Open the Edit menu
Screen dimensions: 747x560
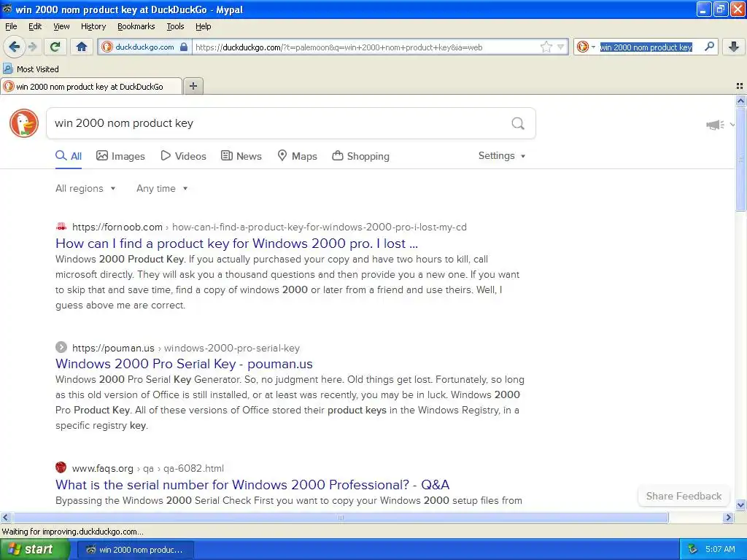click(x=35, y=26)
